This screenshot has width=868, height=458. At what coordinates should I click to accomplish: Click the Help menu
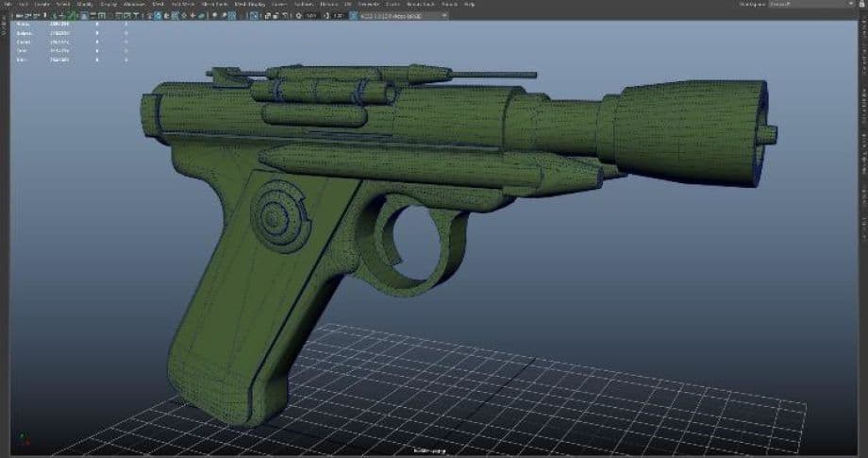[x=469, y=5]
